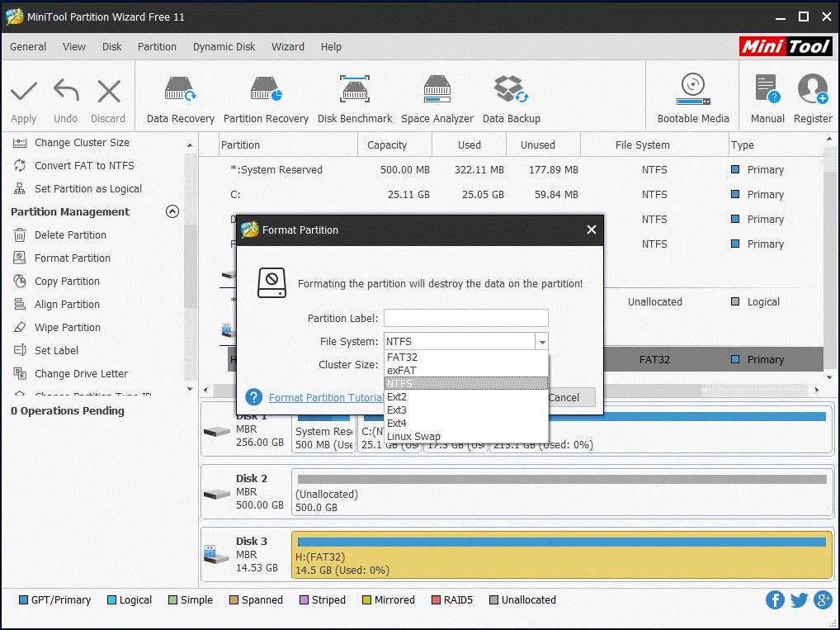The width and height of the screenshot is (840, 630).
Task: Click the sidebar scroll down arrow
Action: click(190, 389)
